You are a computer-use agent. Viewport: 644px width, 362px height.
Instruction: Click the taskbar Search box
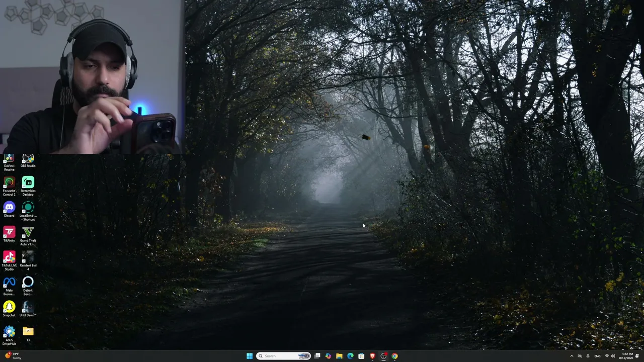[x=283, y=356]
